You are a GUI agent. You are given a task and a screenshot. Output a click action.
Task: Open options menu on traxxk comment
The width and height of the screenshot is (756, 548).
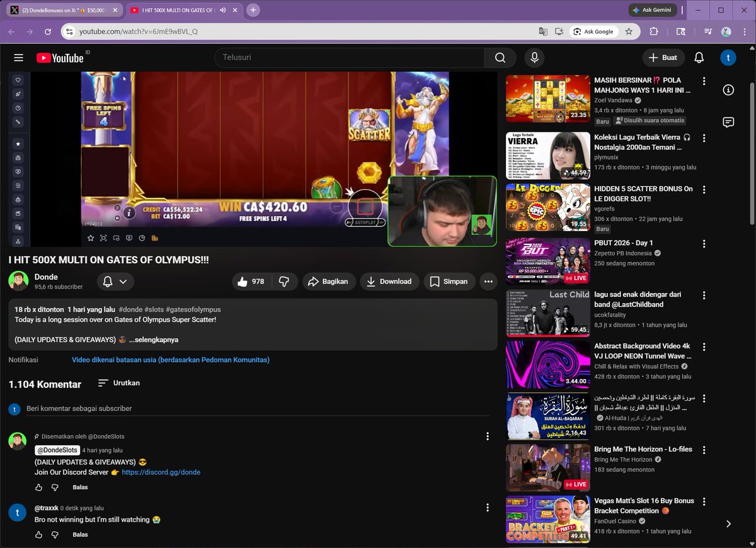point(487,508)
